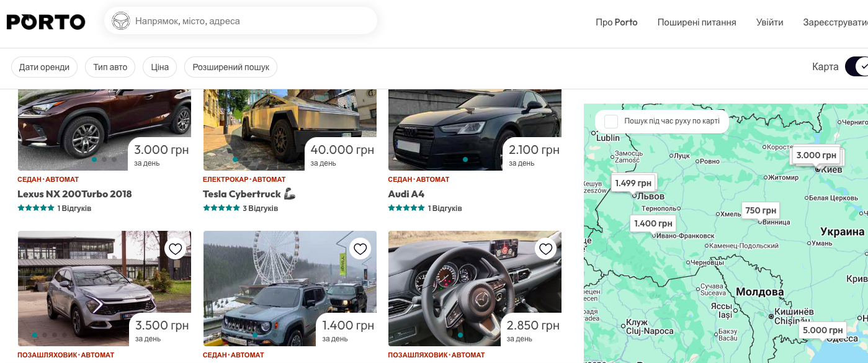Open Розширений пошук advanced search
The height and width of the screenshot is (363, 868).
tap(231, 67)
